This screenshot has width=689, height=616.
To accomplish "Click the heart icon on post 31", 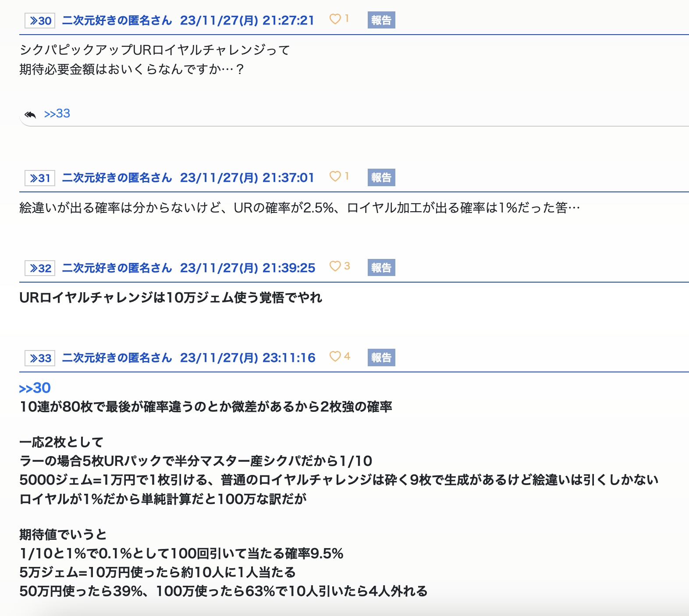I will coord(335,177).
